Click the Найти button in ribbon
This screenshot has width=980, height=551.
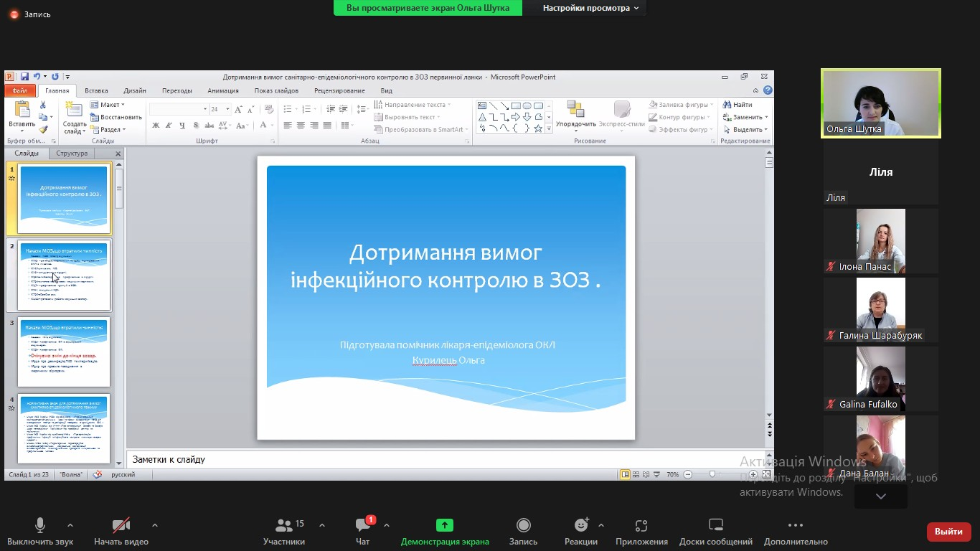click(738, 105)
